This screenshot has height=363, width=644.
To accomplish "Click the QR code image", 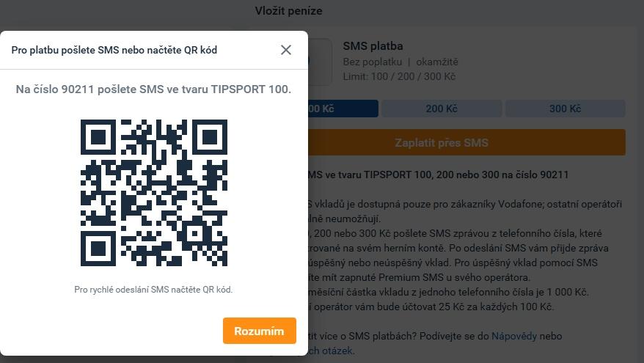I will 153,193.
